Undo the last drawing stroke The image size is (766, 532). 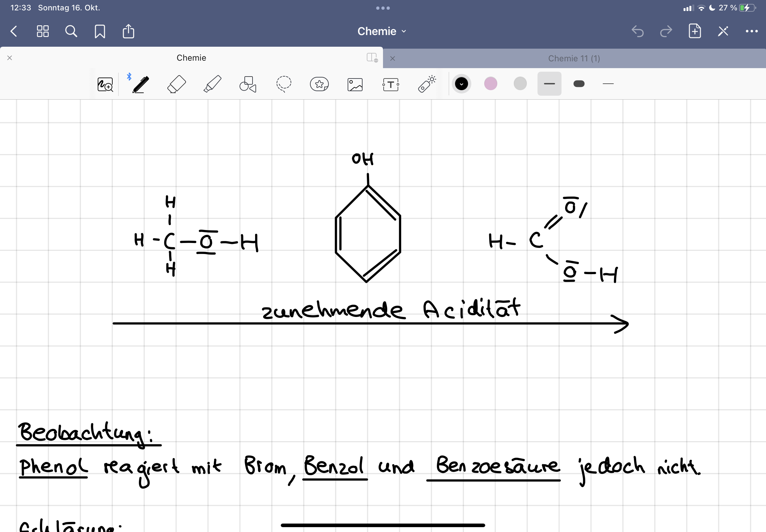point(638,31)
